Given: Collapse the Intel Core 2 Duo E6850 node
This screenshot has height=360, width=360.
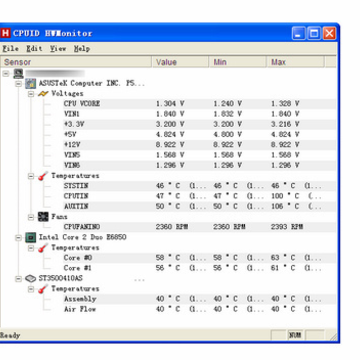Looking at the screenshot, I should pyautogui.click(x=19, y=238).
